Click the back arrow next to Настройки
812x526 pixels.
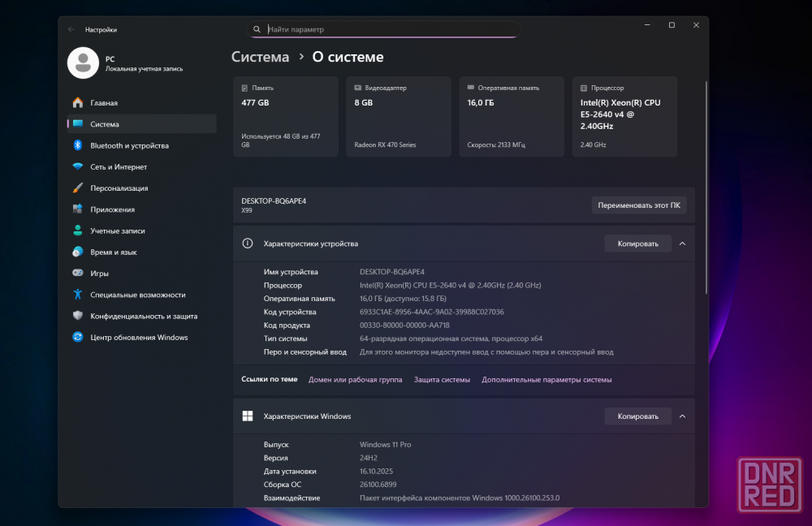tap(71, 29)
